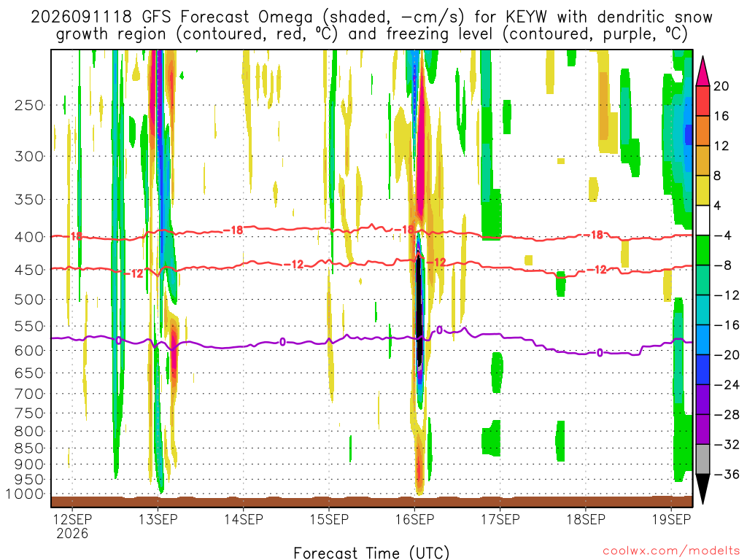Click the bright green swatch below -4
Image resolution: width=747 pixels, height=560 pixels.
703,251
